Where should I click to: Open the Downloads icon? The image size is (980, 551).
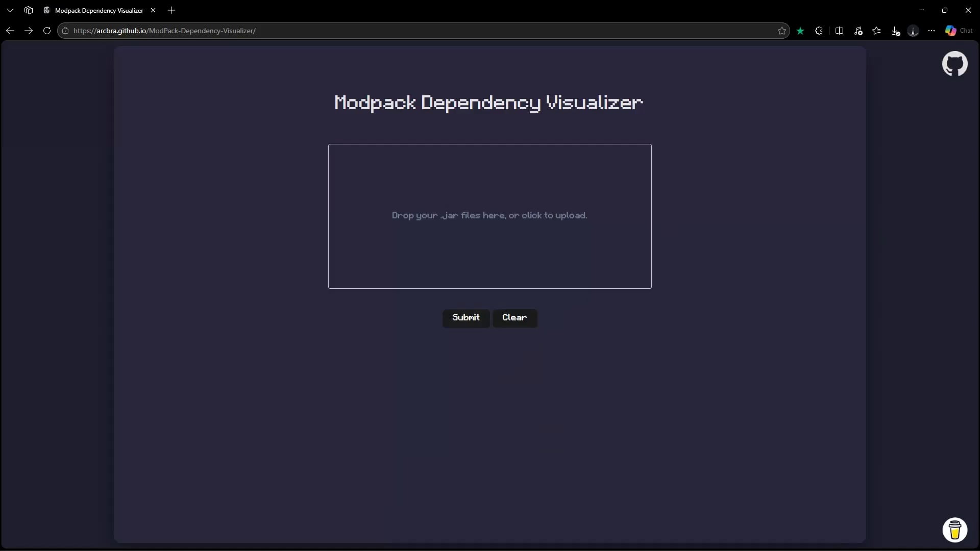pos(895,31)
